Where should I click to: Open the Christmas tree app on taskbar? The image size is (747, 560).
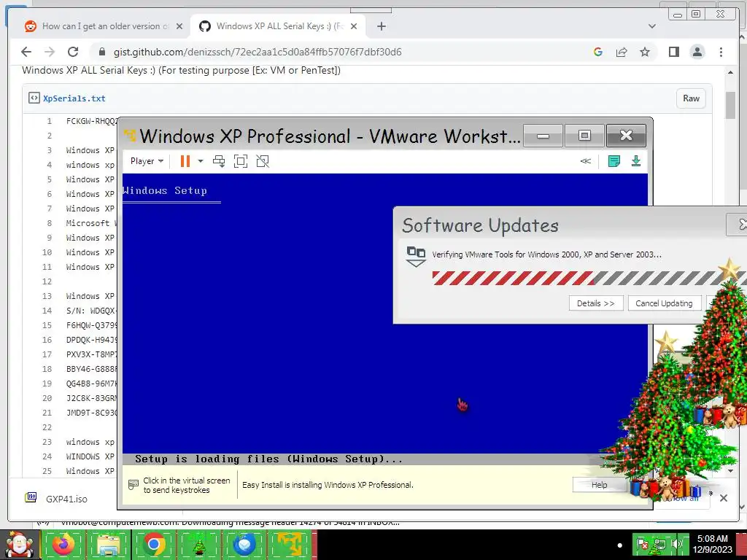click(x=199, y=544)
